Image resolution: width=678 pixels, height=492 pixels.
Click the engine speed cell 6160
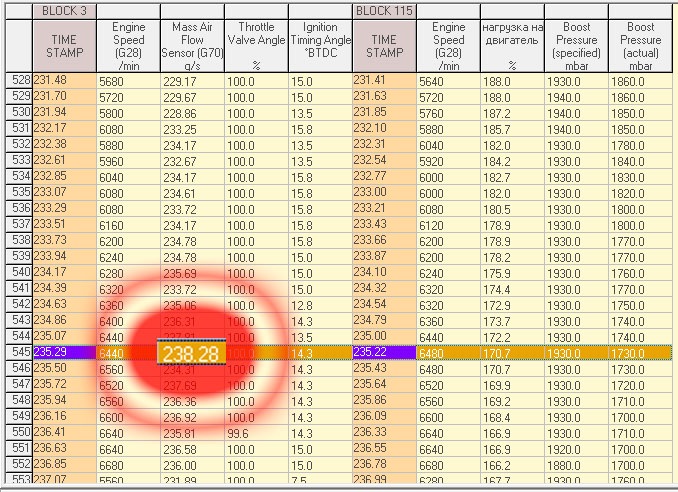(128, 225)
